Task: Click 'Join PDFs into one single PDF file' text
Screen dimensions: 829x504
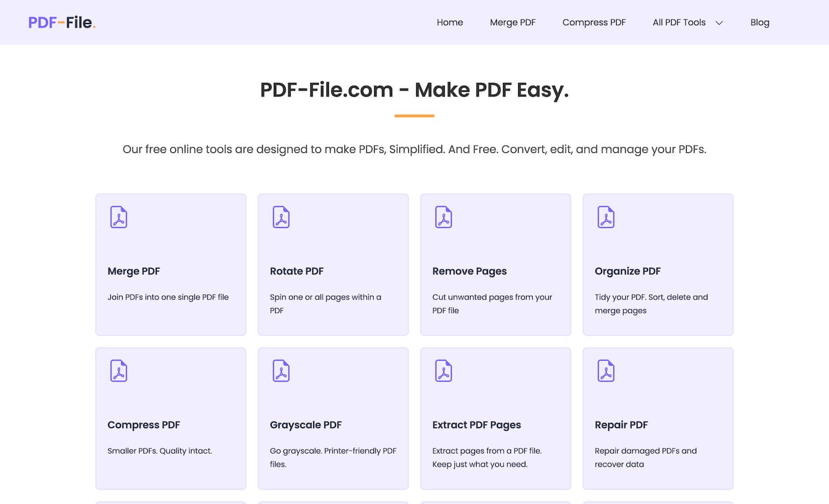Action: [x=168, y=297]
